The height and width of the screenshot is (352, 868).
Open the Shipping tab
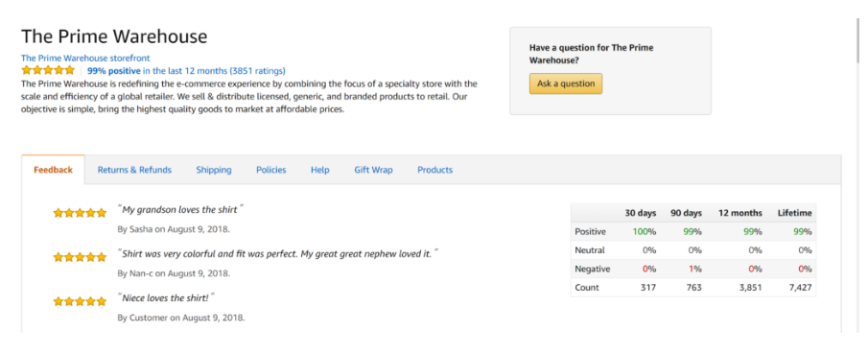pyautogui.click(x=214, y=170)
